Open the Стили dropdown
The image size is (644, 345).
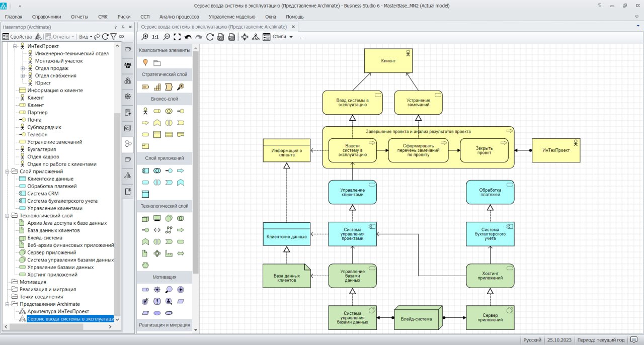tap(283, 37)
